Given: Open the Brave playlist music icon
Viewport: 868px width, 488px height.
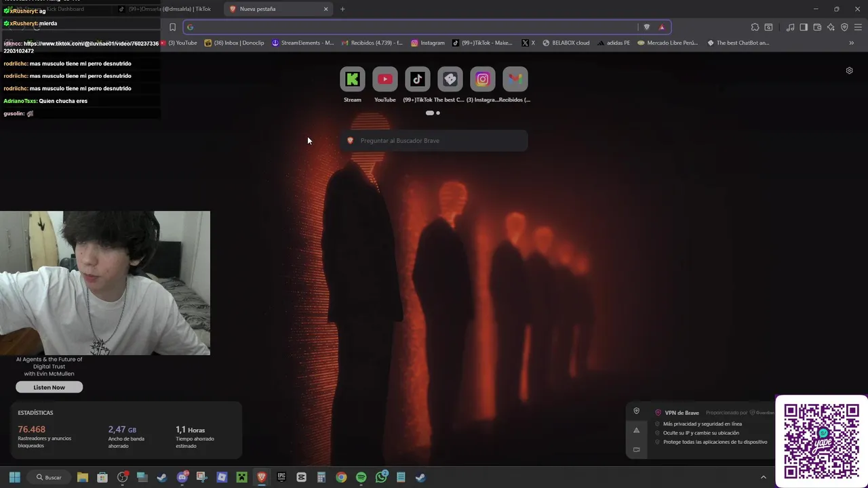Looking at the screenshot, I should [790, 27].
